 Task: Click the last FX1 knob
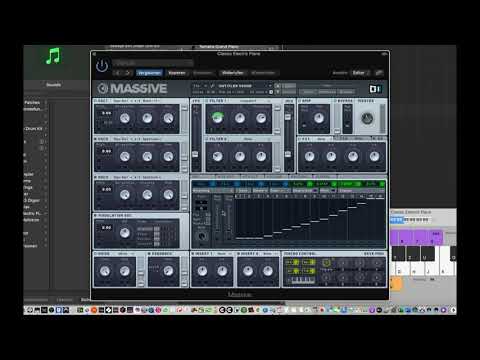tap(374, 156)
